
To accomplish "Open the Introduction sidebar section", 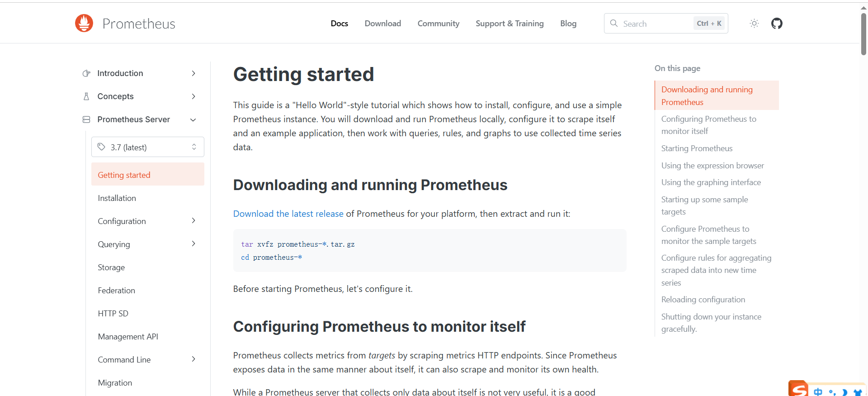I will click(x=120, y=73).
